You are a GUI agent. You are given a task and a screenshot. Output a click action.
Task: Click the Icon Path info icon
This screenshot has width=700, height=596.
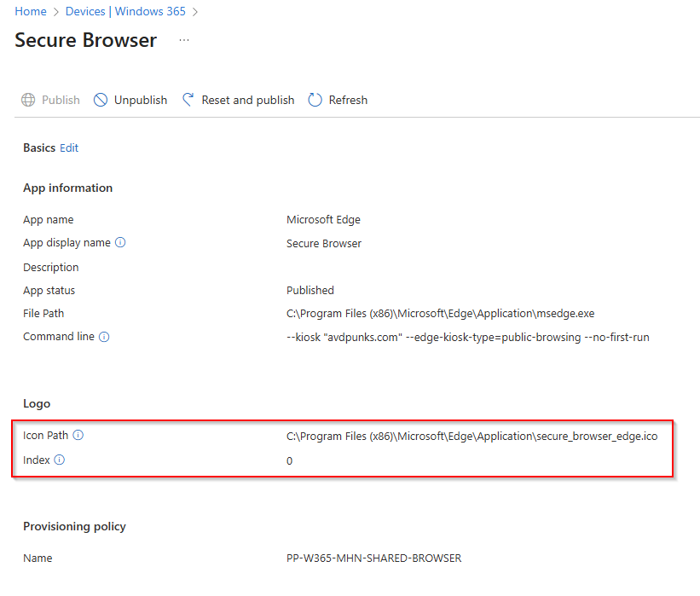pos(78,436)
